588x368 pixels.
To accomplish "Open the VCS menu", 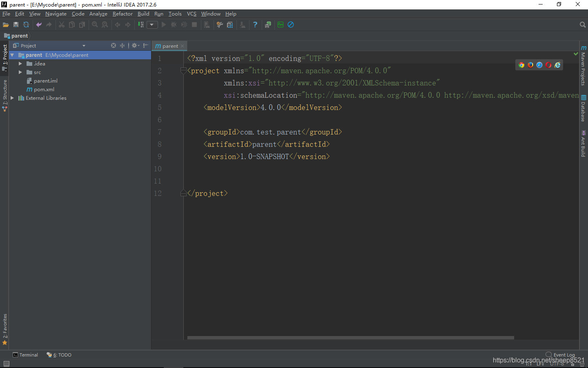I will click(192, 13).
